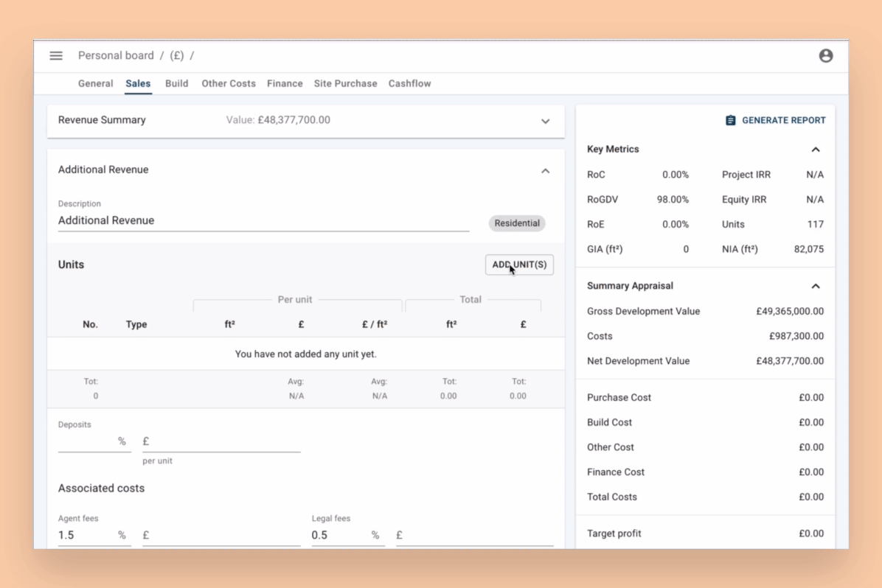This screenshot has width=882, height=588.
Task: Click the Generate Report clipboard icon
Action: point(730,120)
